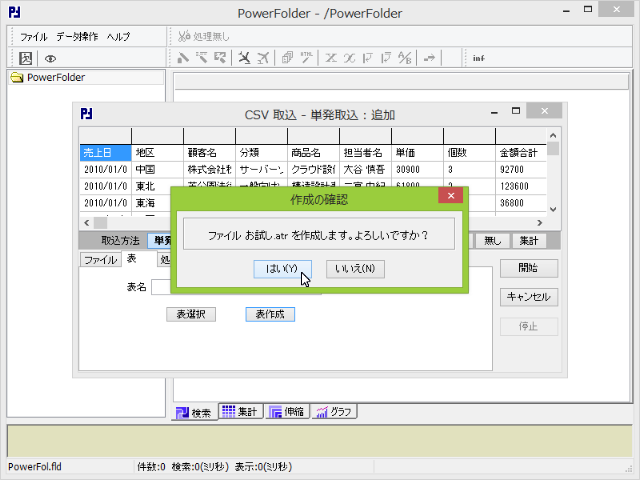Click the 表選択 button
The width and height of the screenshot is (640, 480).
coord(191,314)
